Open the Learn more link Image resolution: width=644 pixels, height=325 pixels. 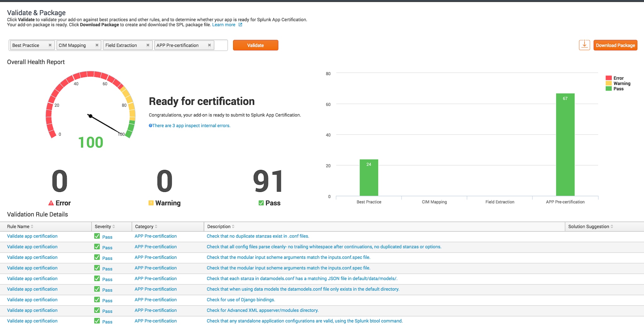tap(224, 25)
